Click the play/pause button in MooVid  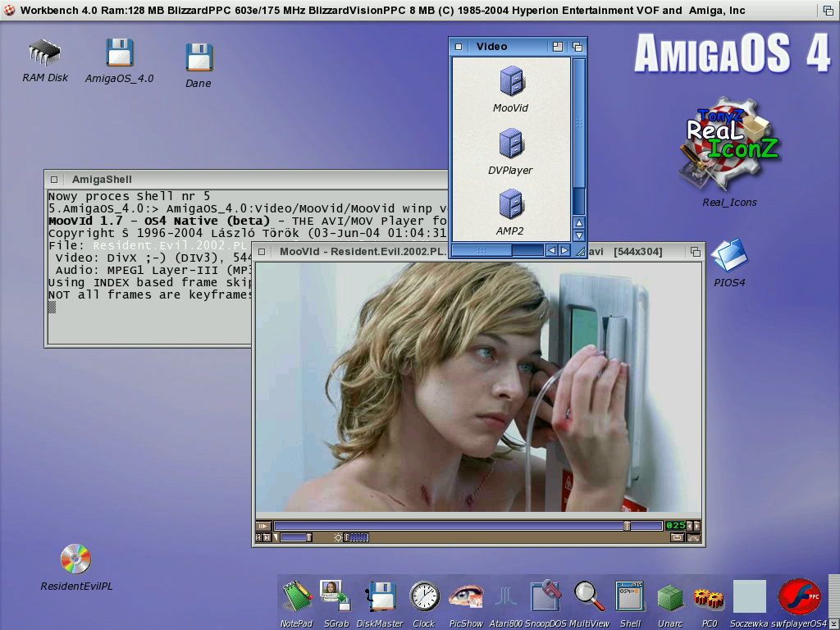(x=263, y=526)
